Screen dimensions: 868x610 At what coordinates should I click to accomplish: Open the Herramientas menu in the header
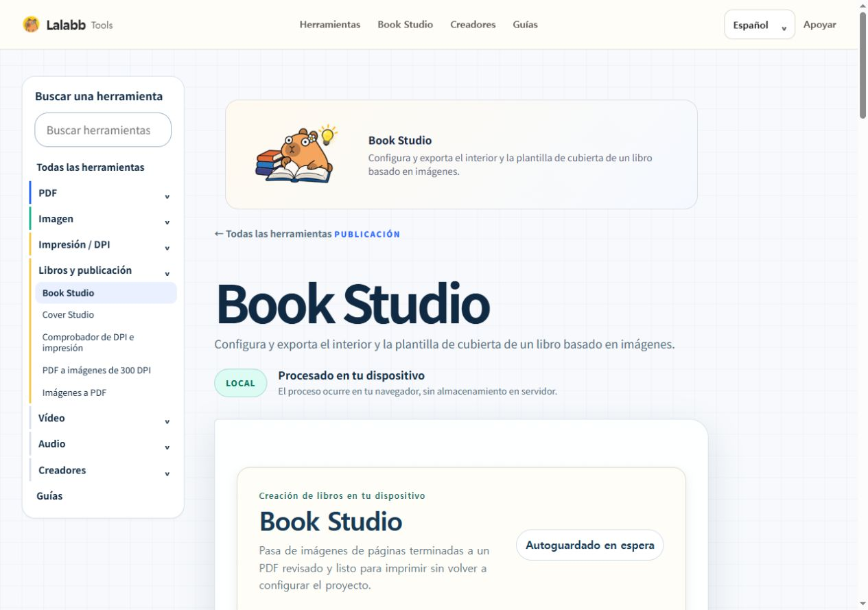[x=330, y=25]
